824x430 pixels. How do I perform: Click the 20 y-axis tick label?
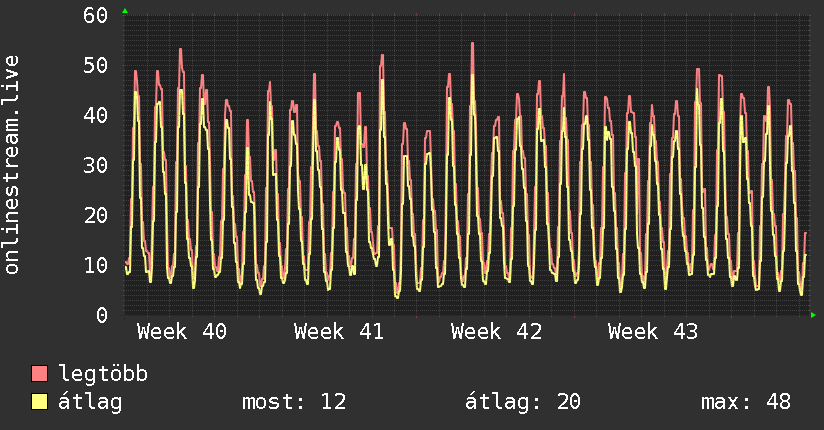pyautogui.click(x=95, y=215)
